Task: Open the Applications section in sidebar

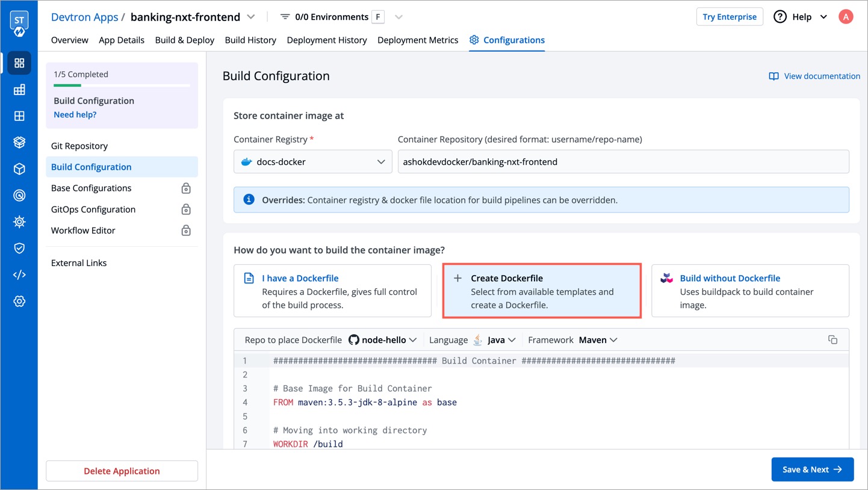Action: [19, 63]
